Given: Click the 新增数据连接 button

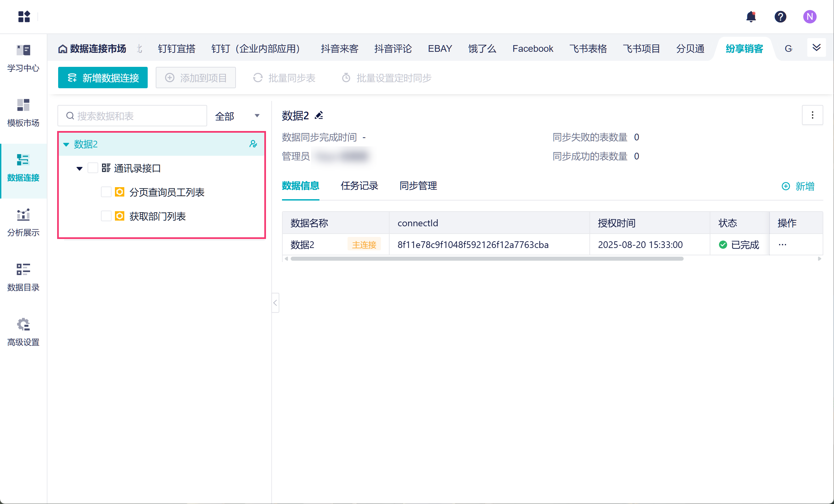Looking at the screenshot, I should click(103, 78).
